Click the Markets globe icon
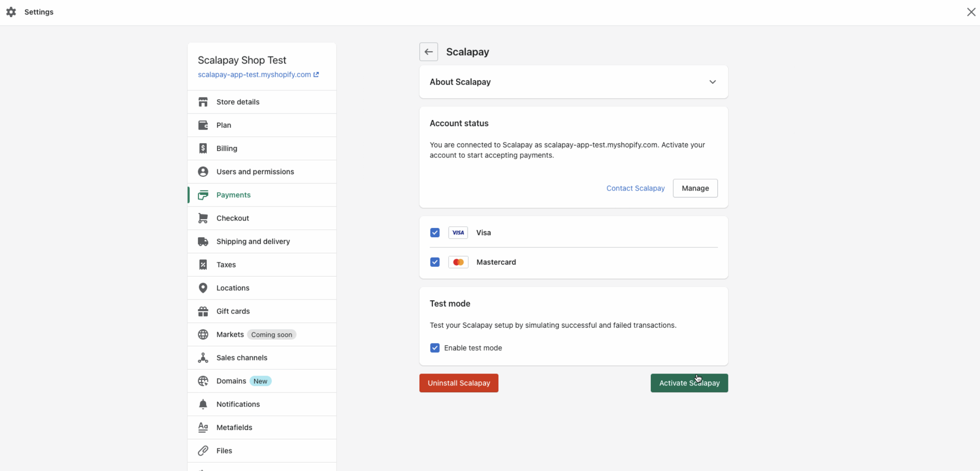This screenshot has height=471, width=980. 203,335
